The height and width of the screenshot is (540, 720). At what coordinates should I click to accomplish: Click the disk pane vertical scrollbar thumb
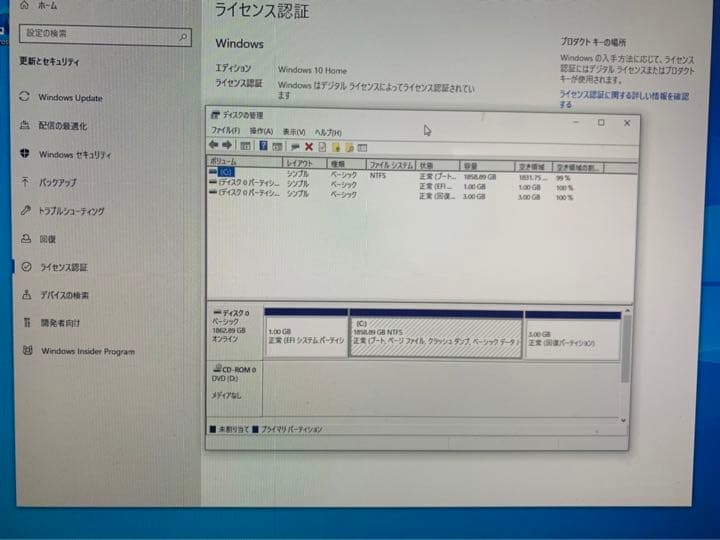tap(625, 348)
